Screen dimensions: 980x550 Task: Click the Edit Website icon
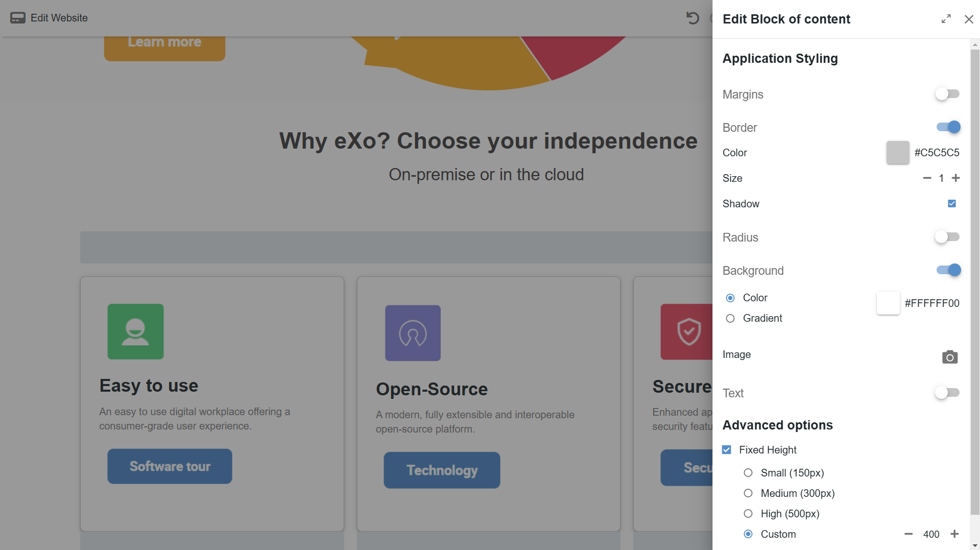coord(18,18)
